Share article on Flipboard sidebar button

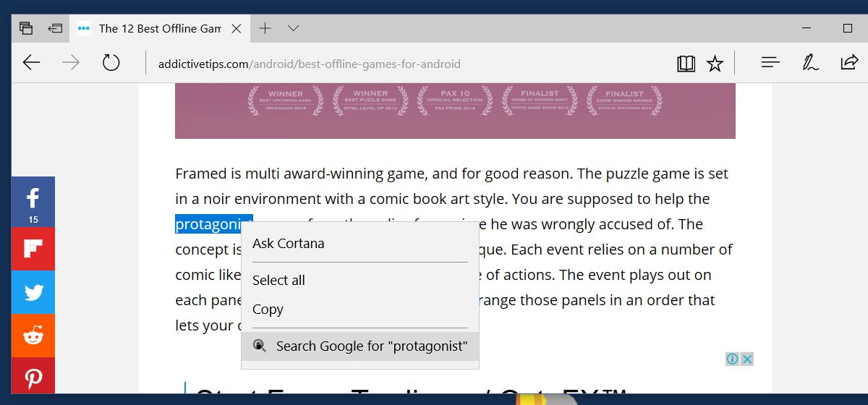coord(33,248)
